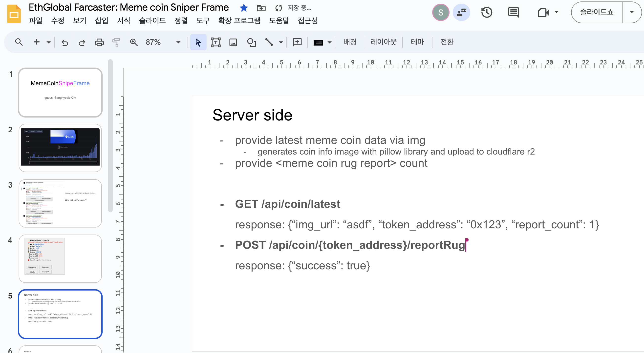The image size is (644, 353).
Task: Choose the select arrow cursor tool
Action: click(x=198, y=42)
